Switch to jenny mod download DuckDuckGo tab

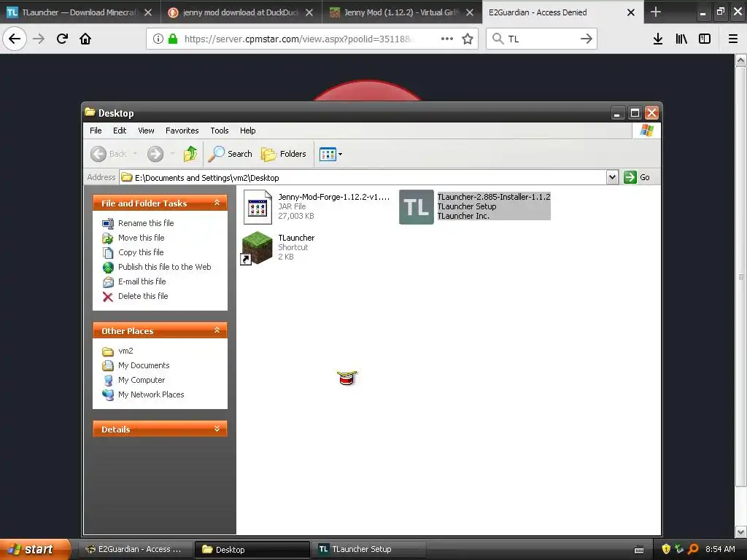241,12
